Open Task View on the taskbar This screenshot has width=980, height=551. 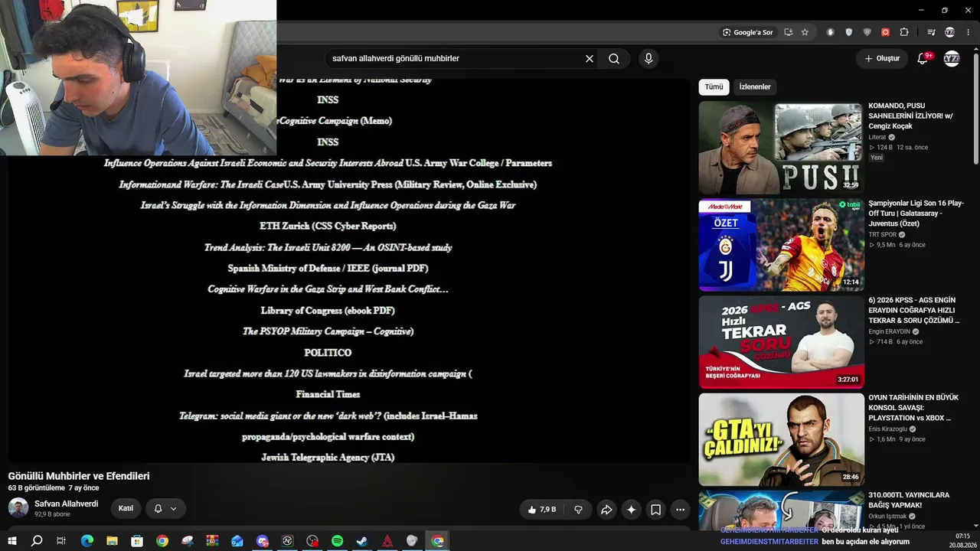pyautogui.click(x=61, y=541)
